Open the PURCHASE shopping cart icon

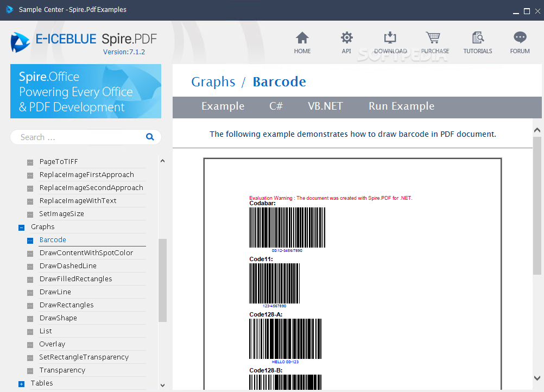pyautogui.click(x=433, y=37)
